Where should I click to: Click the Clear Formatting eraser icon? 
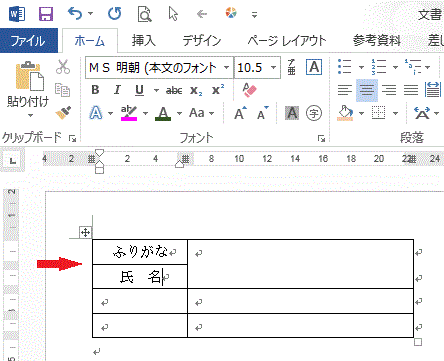click(x=249, y=90)
